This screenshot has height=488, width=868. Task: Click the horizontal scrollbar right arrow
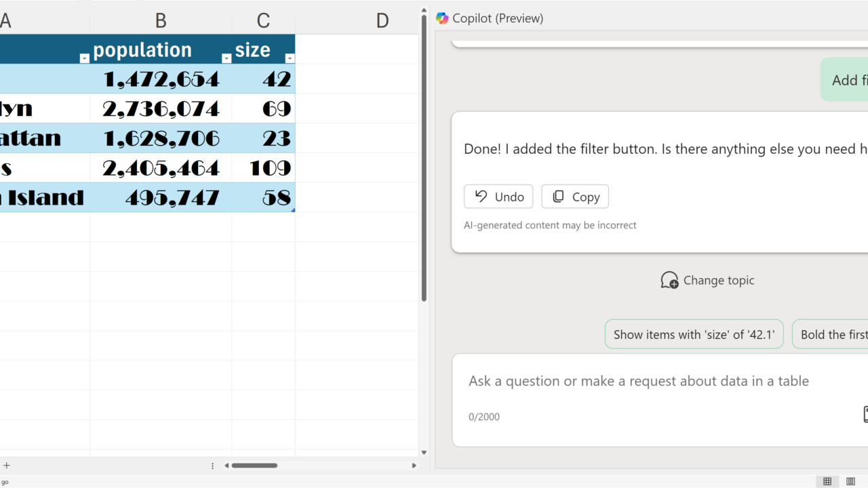click(414, 466)
